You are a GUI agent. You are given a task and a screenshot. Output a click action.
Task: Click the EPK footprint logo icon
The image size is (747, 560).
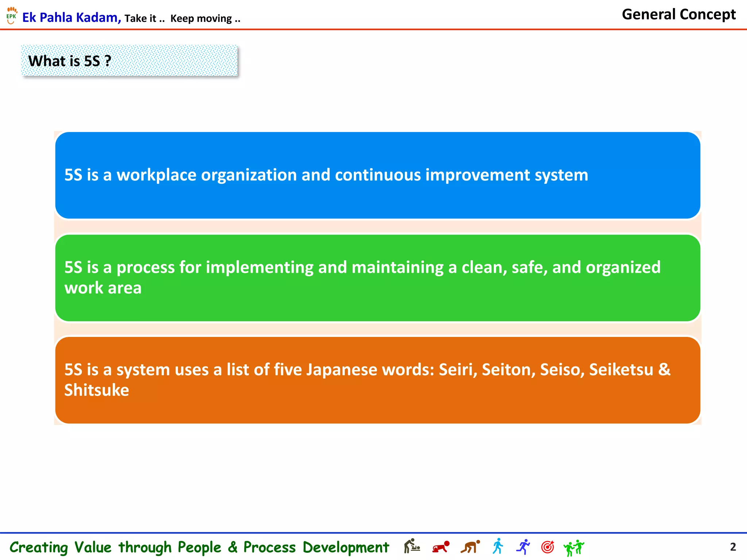(x=12, y=15)
